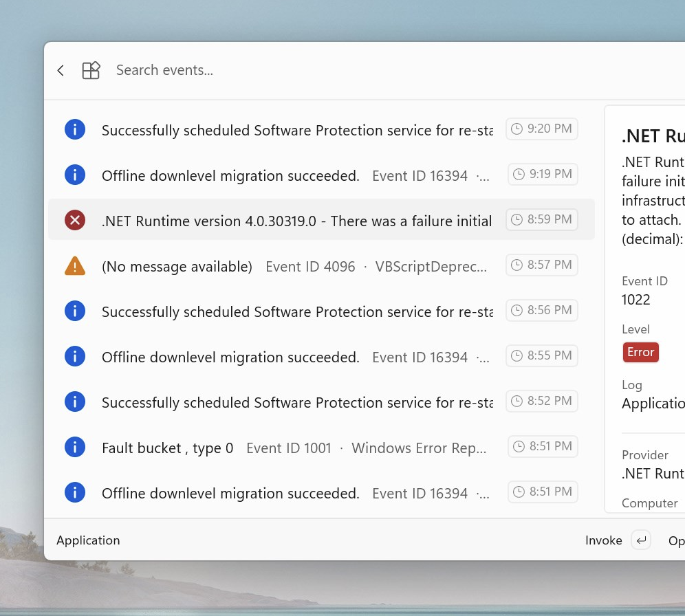
Task: Select the Fault bucket , type 0 event
Action: tap(167, 448)
